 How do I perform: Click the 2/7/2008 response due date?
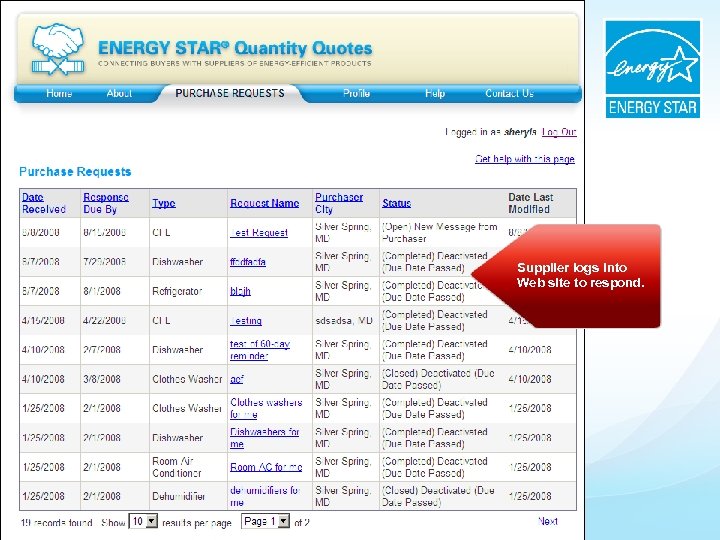click(x=101, y=350)
